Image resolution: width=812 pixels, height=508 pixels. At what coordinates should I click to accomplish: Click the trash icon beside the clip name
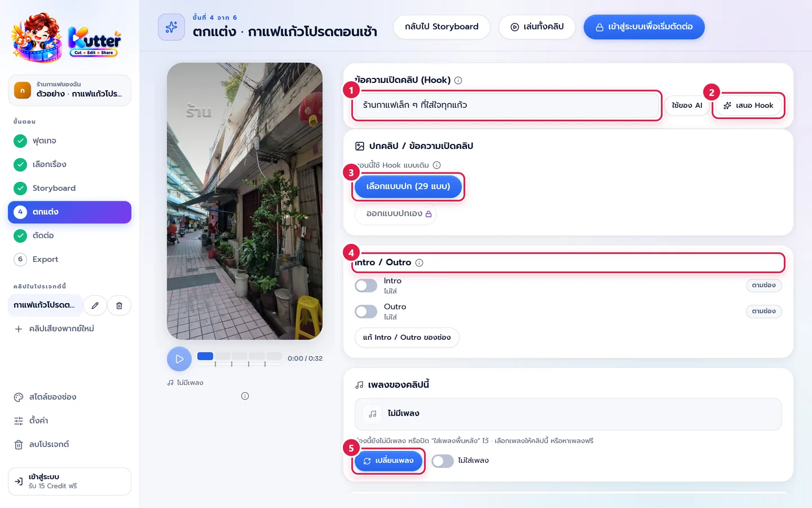click(119, 305)
